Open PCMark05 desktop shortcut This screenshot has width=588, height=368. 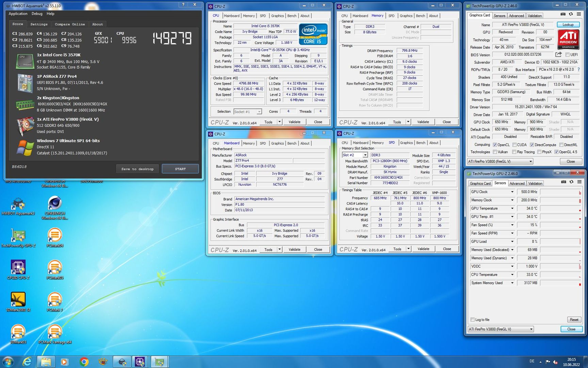pos(55,270)
